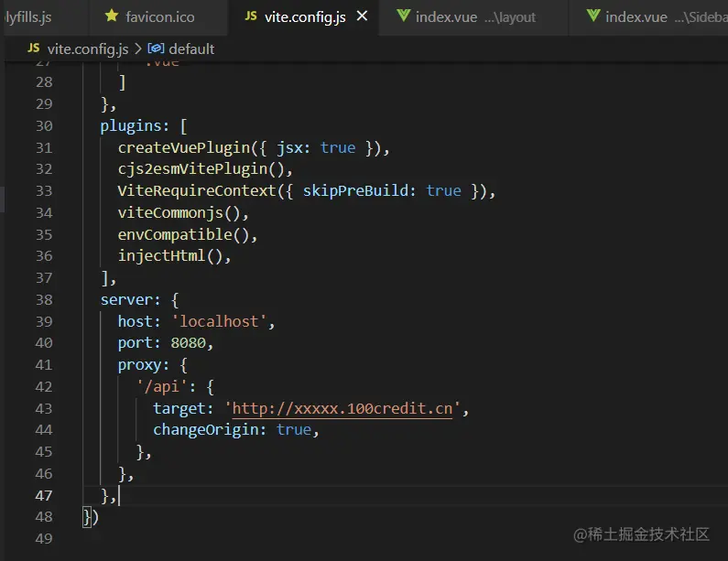
Task: Click the closing }) on line 48
Action: 91,517
